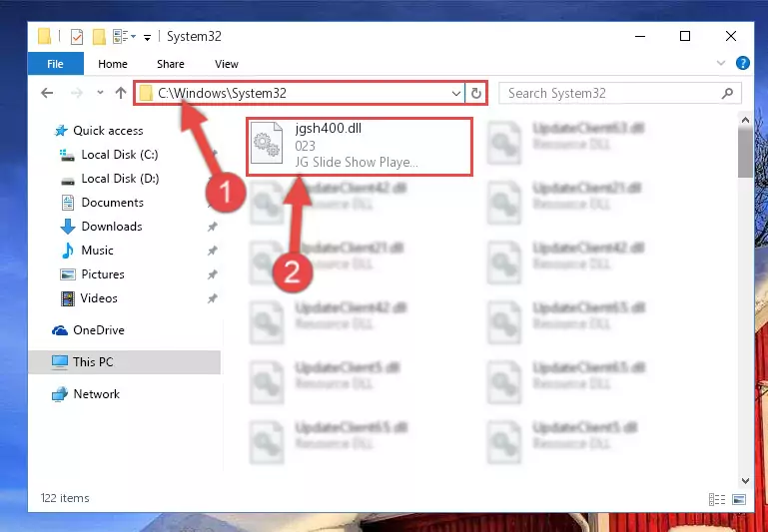Click the Pictures pin icon

tap(212, 274)
